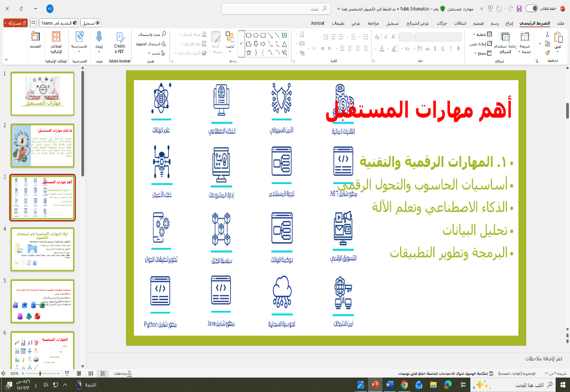Toggle the AutoSave switch
Viewport: 570px width, 392px height.
coord(531,8)
